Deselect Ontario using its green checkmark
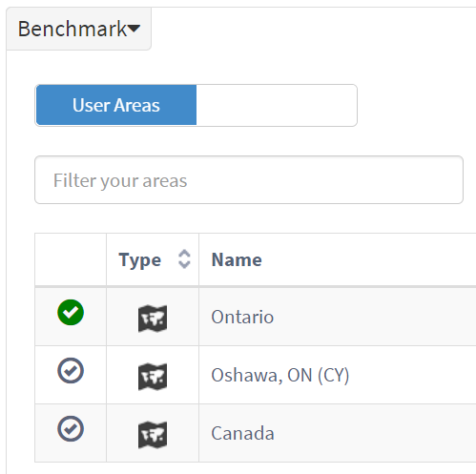 (x=71, y=312)
